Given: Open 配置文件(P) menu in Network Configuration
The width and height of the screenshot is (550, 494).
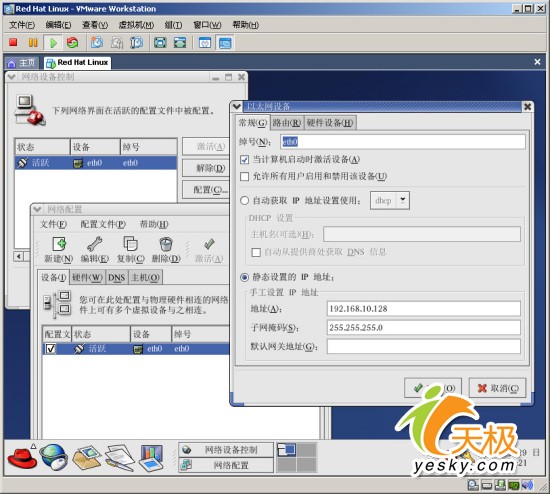Looking at the screenshot, I should click(103, 224).
